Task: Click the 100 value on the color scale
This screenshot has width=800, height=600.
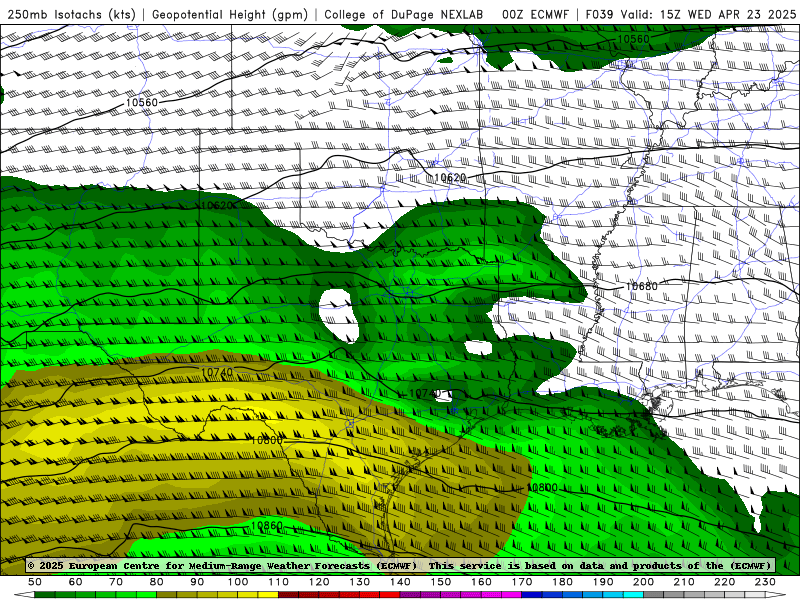Action: coord(238,582)
